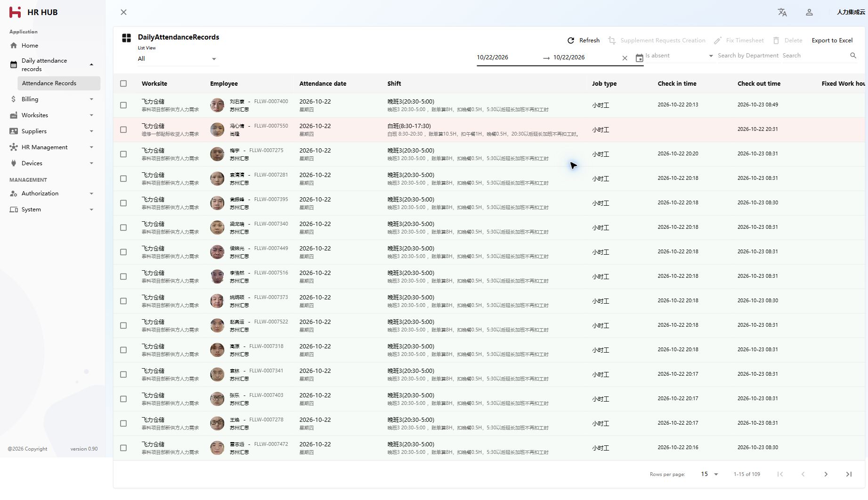
Task: Open the Attendance Records page
Action: (59, 83)
